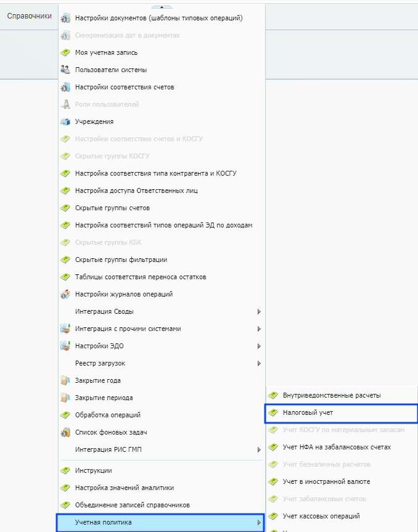The height and width of the screenshot is (532, 418).
Task: Expand Реестр загрузок submenu arrow
Action: pyautogui.click(x=259, y=363)
